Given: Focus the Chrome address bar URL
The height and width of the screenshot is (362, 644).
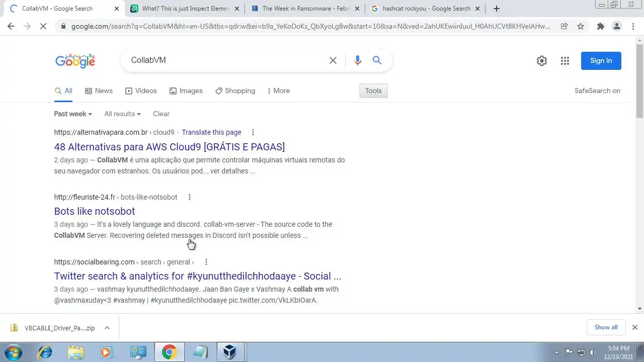Looking at the screenshot, I should [x=310, y=26].
